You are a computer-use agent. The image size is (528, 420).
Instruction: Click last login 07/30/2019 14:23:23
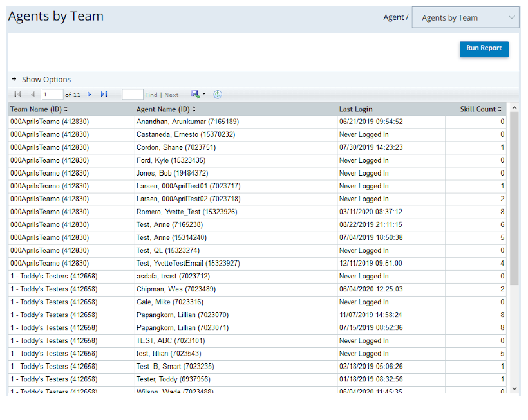(x=371, y=147)
